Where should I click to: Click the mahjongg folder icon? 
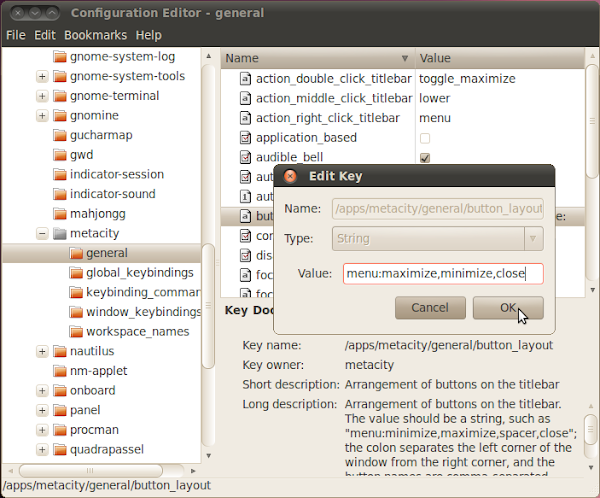[60, 214]
